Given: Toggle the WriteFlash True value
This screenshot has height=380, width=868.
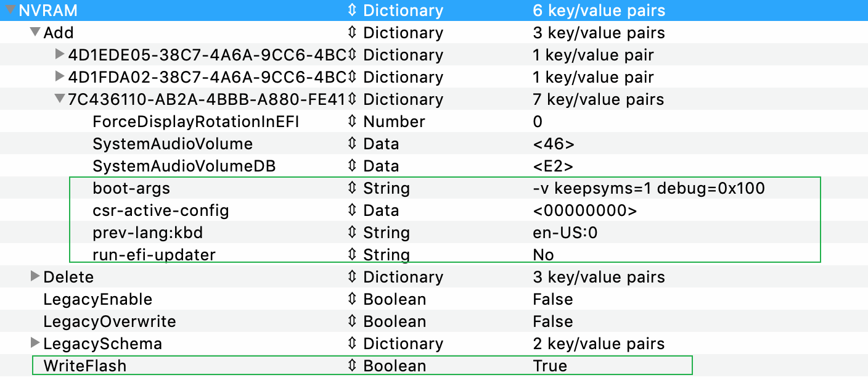Looking at the screenshot, I should tap(550, 366).
